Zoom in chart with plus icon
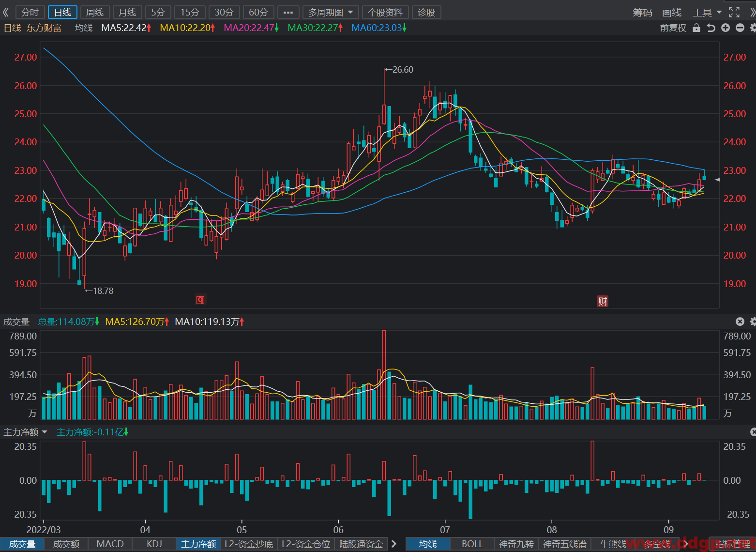The height and width of the screenshot is (552, 756). 726,28
